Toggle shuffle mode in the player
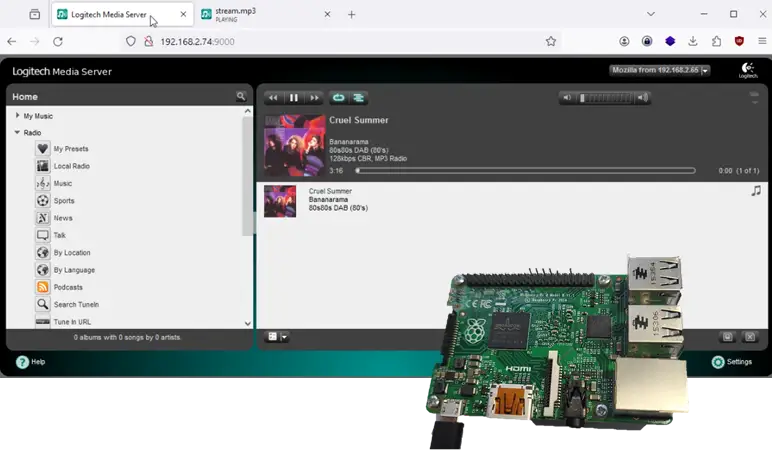The height and width of the screenshot is (461, 776). [x=359, y=98]
